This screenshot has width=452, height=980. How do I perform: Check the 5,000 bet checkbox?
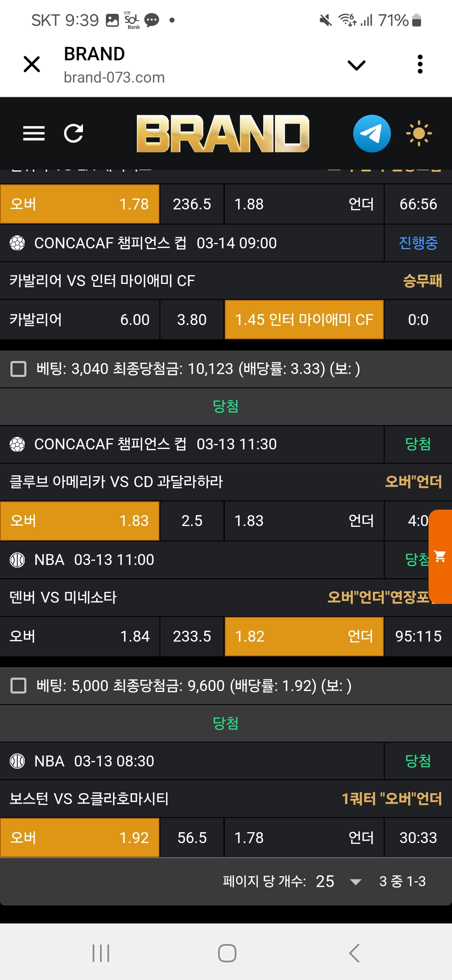(x=18, y=686)
